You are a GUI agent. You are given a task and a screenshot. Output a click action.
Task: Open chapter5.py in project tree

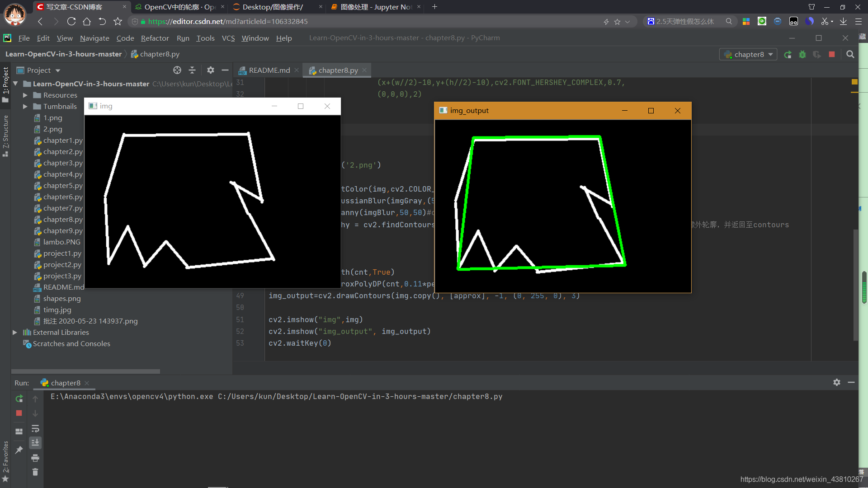63,186
